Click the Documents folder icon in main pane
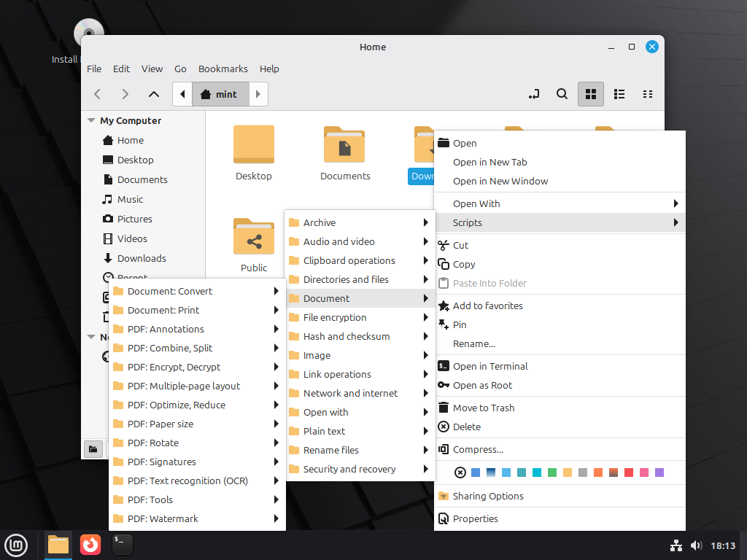This screenshot has height=560, width=747. point(345,144)
